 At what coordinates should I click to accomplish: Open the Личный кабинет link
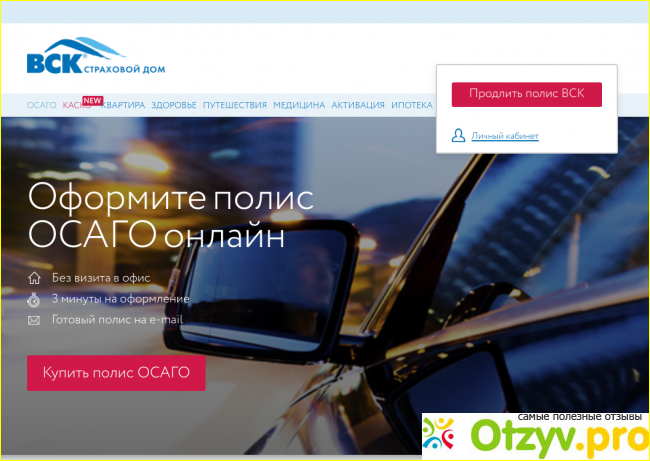pyautogui.click(x=505, y=136)
